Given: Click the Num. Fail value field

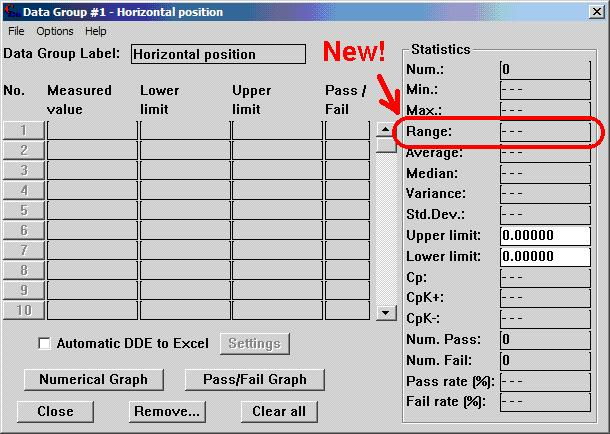Looking at the screenshot, I should [545, 360].
